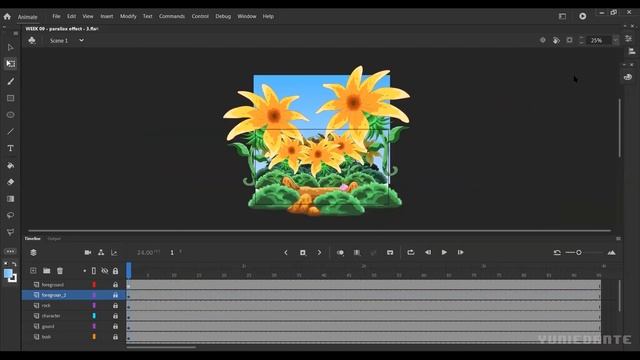Select the Text tool
The height and width of the screenshot is (360, 640).
pos(11,148)
